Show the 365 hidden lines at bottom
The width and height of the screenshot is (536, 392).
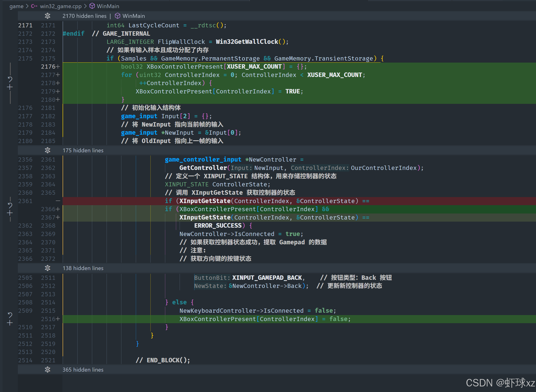(48, 370)
